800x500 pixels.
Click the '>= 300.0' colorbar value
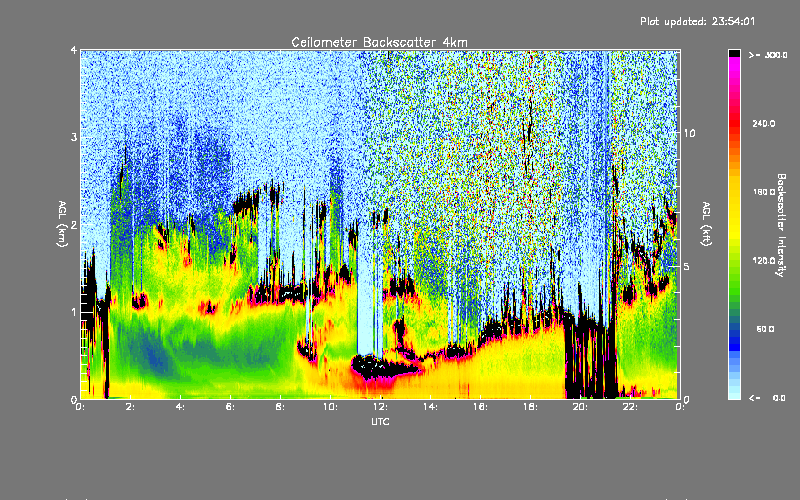tap(768, 55)
